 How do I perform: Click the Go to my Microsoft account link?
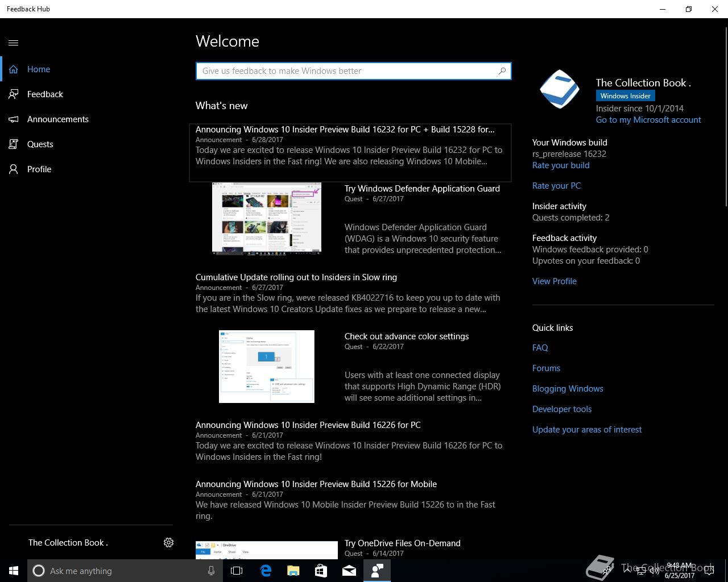(x=648, y=120)
